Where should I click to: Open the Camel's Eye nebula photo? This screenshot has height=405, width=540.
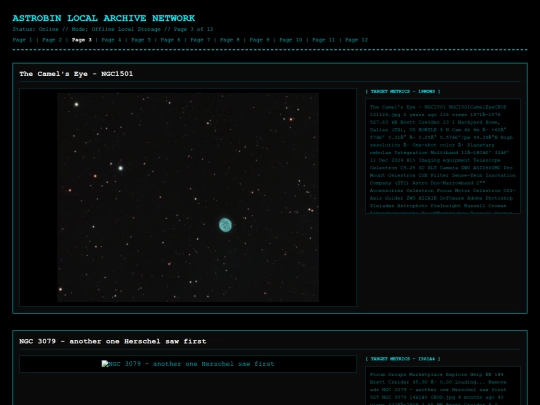188,197
